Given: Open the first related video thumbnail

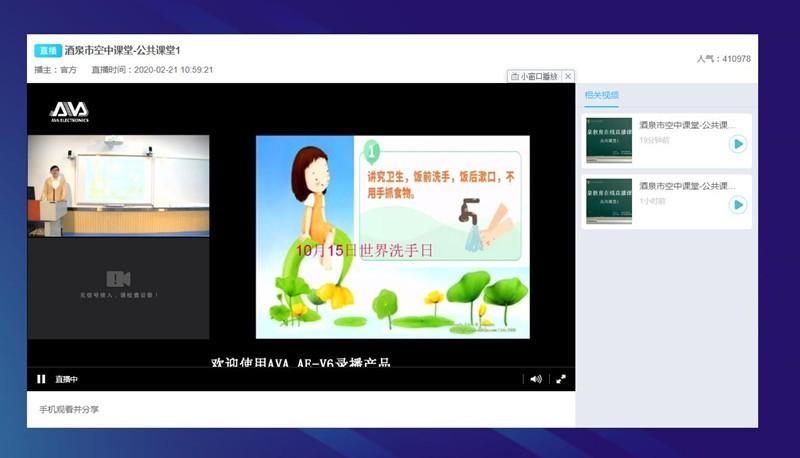Looking at the screenshot, I should click(608, 141).
